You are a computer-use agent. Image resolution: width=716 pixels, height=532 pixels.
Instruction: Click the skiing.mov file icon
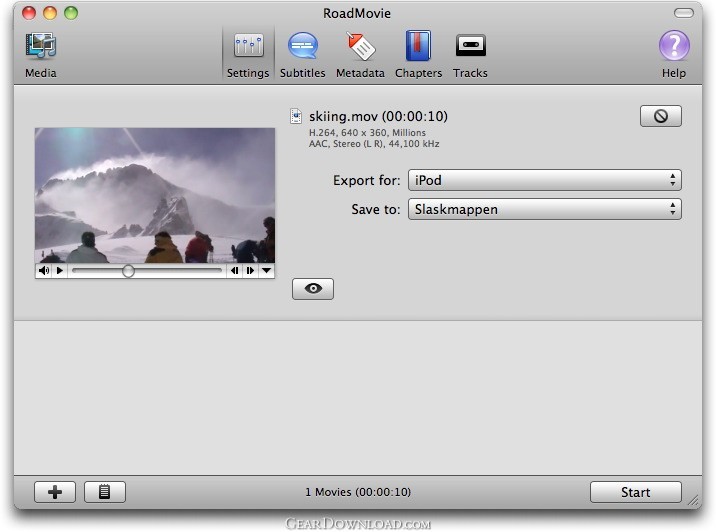296,116
